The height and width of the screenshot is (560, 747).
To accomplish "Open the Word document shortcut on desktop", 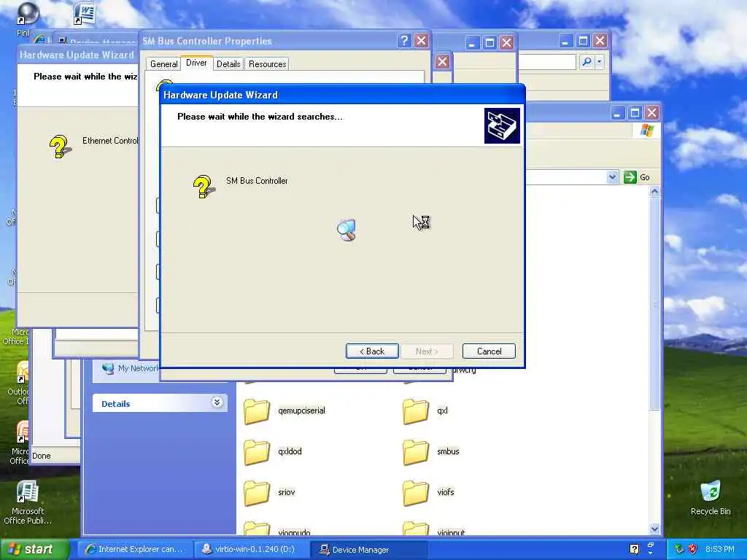I will [85, 13].
